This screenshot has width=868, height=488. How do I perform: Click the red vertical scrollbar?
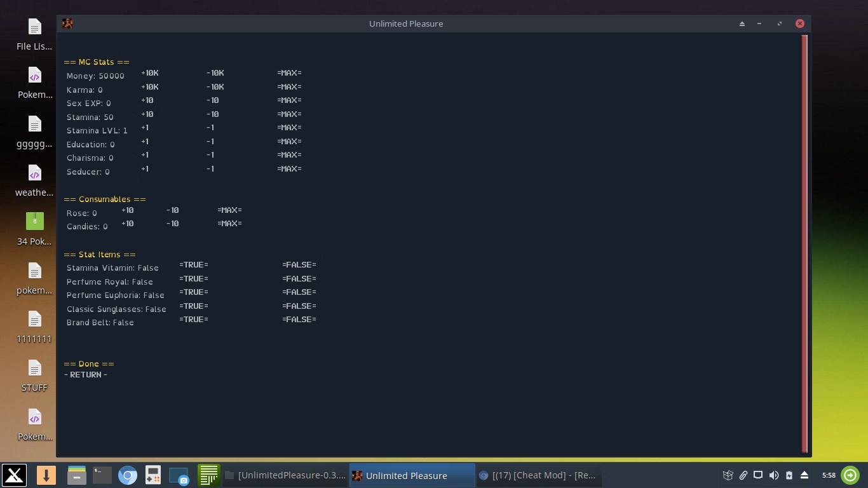(x=804, y=244)
